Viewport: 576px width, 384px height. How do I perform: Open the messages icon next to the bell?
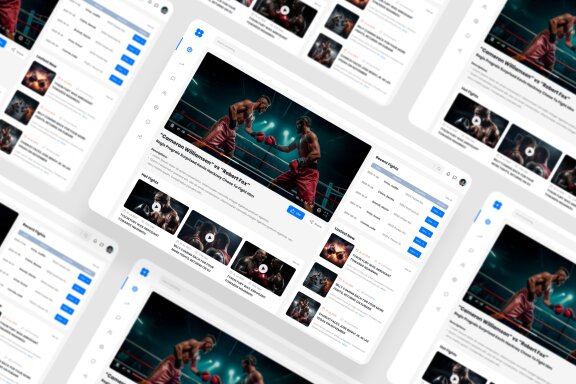click(x=455, y=177)
